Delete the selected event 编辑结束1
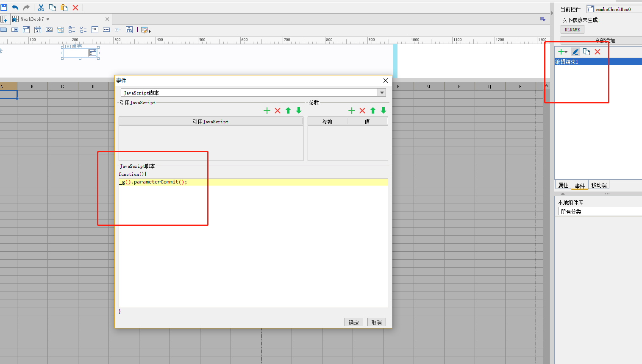Image resolution: width=642 pixels, height=364 pixels. pos(598,52)
